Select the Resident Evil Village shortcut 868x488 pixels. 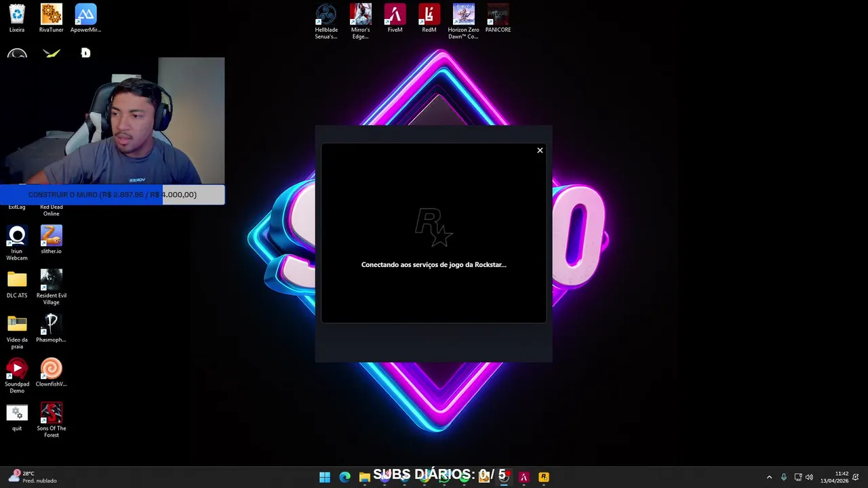(51, 287)
